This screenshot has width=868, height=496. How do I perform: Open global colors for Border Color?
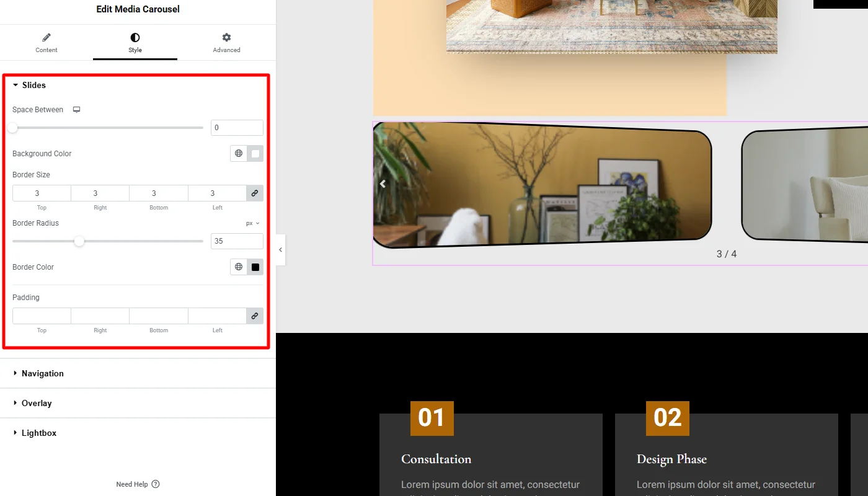pyautogui.click(x=239, y=267)
